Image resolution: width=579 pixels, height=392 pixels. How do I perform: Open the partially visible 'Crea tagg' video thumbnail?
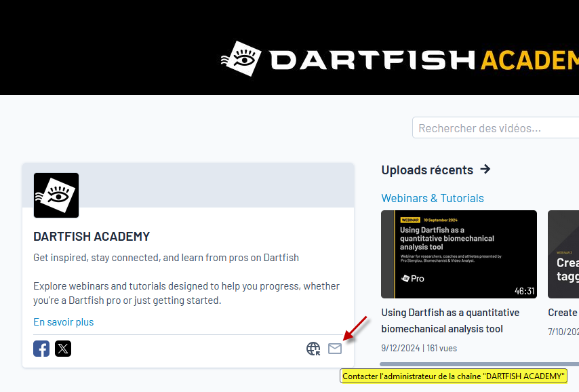pyautogui.click(x=563, y=254)
